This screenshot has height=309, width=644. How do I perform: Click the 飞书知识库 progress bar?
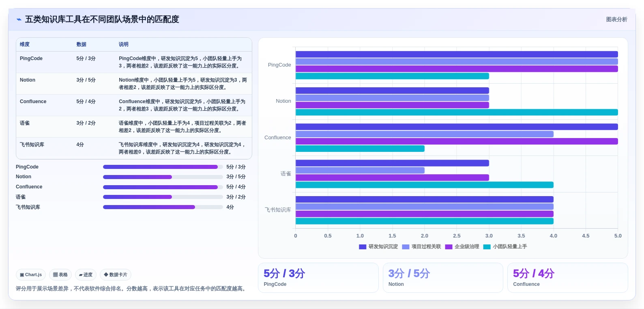(163, 207)
